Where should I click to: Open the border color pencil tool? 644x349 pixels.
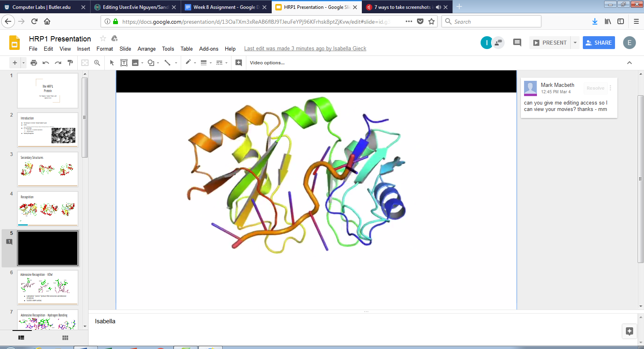(188, 62)
